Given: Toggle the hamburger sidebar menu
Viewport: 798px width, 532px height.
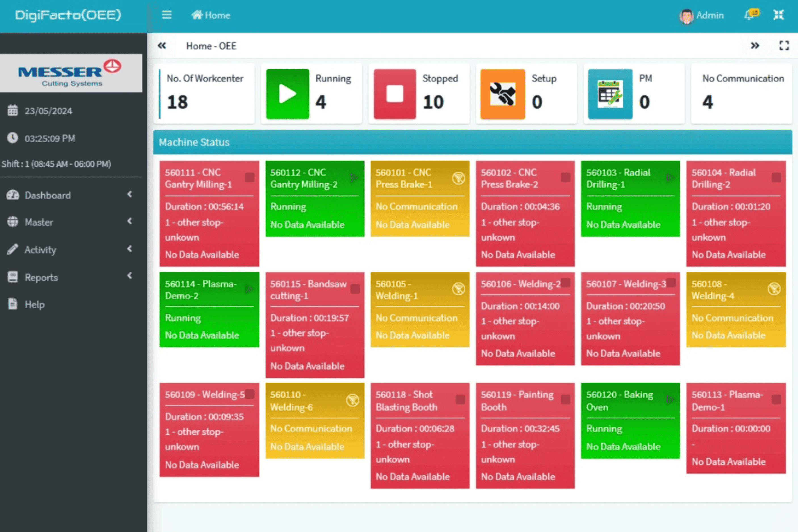Looking at the screenshot, I should point(167,15).
